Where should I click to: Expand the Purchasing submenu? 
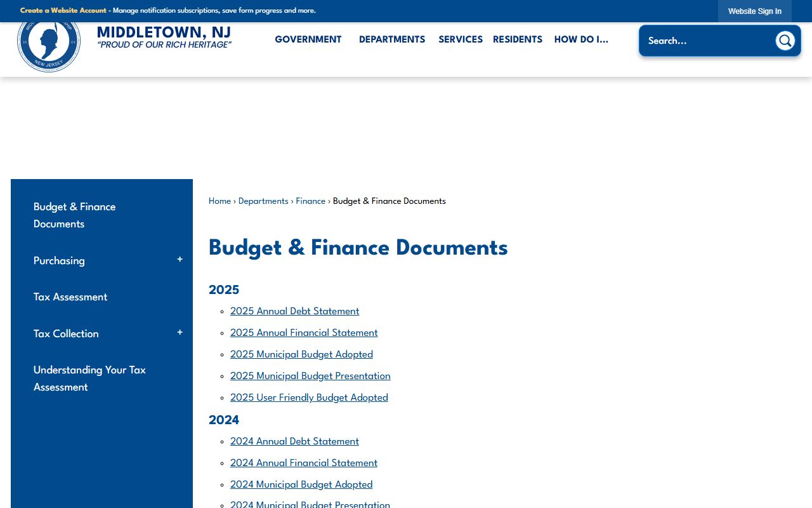pyautogui.click(x=180, y=260)
